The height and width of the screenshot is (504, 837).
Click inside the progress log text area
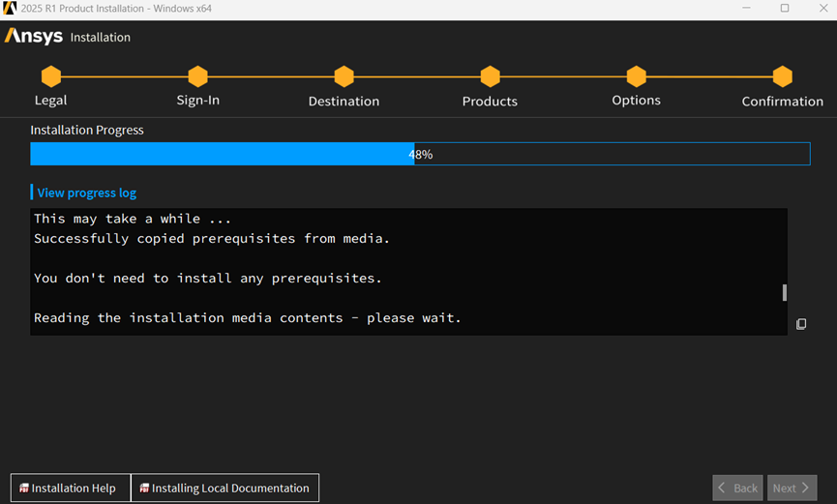408,272
